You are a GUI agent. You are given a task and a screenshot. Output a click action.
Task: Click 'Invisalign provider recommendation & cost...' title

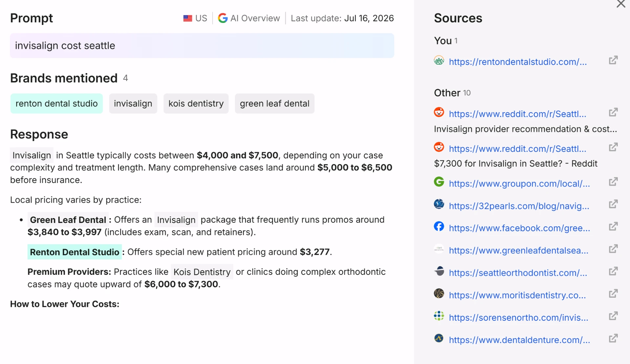coord(525,129)
